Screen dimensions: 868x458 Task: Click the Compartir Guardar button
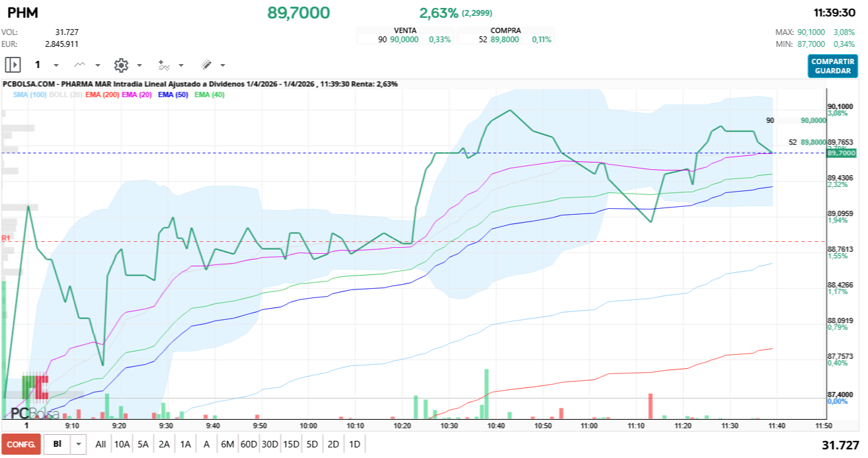[x=832, y=65]
